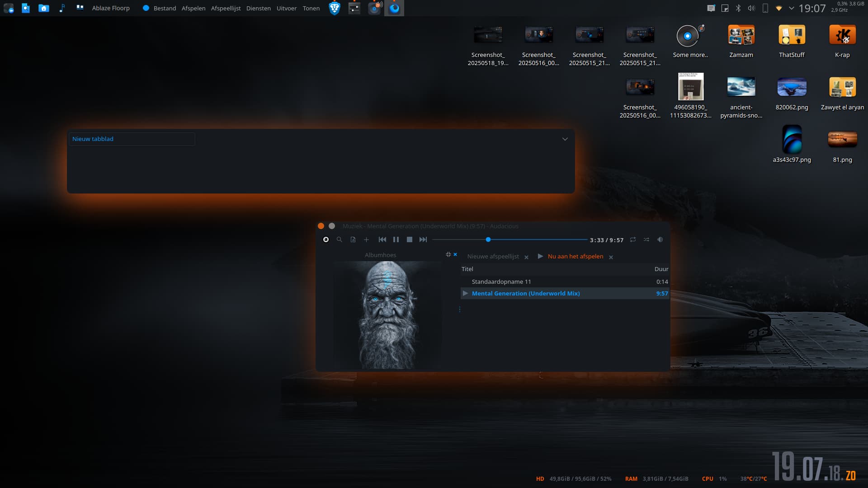The image size is (868, 488).
Task: Close the Nu aan het afspelen tab
Action: pos(611,257)
